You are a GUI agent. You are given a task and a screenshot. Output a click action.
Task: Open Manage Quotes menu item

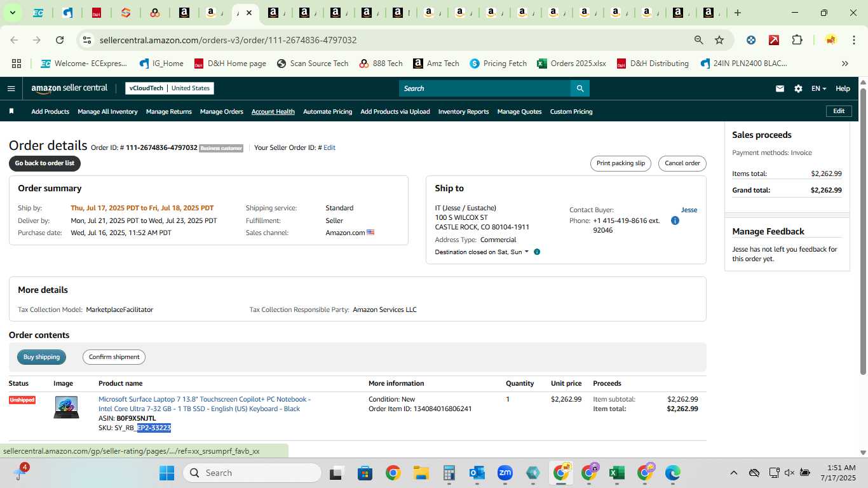519,112
